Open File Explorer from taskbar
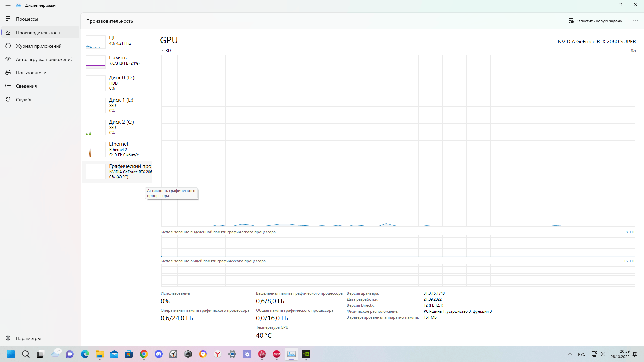Image resolution: width=644 pixels, height=362 pixels. click(x=100, y=354)
